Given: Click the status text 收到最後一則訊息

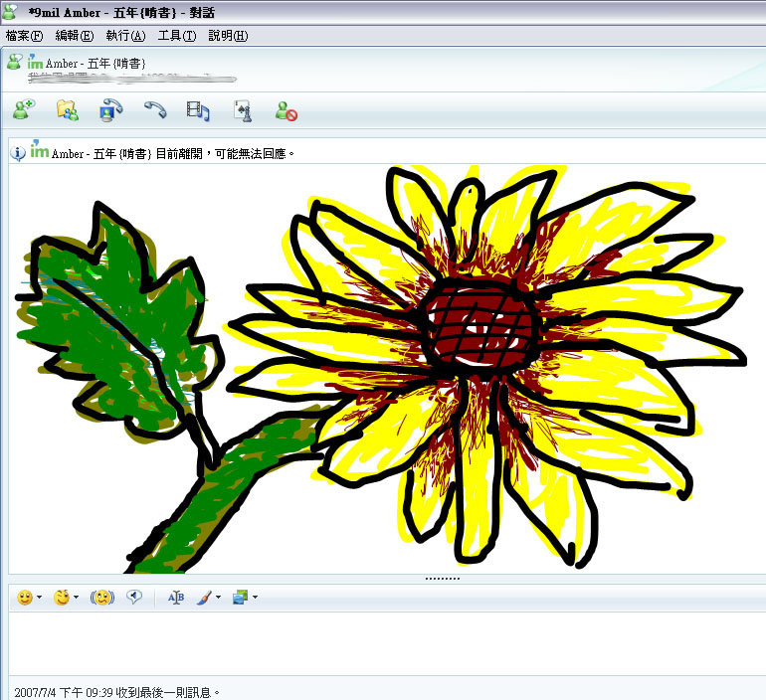Looking at the screenshot, I should tap(168, 692).
